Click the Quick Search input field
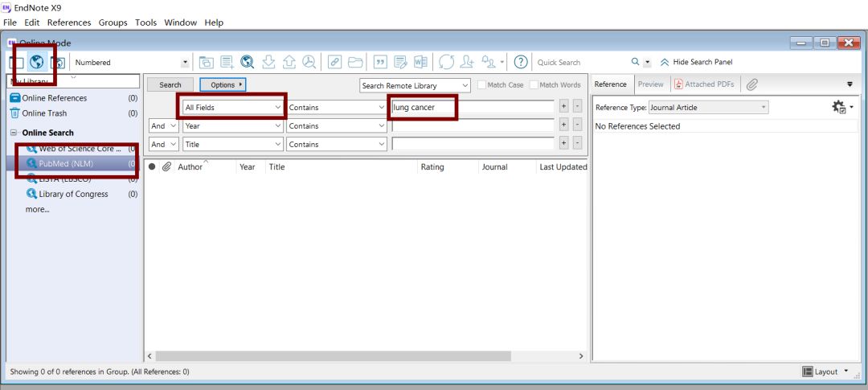The image size is (868, 390). click(581, 63)
